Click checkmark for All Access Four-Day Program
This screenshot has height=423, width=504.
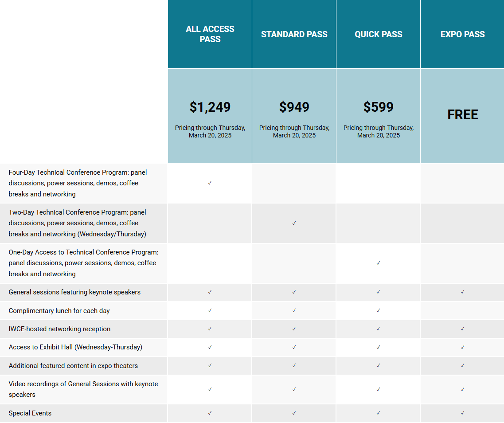(210, 183)
